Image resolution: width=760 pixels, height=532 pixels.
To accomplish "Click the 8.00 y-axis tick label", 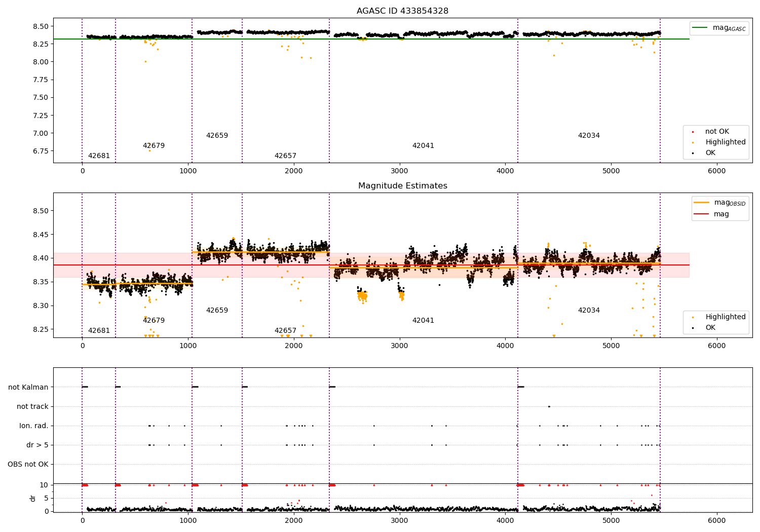I will (x=41, y=62).
